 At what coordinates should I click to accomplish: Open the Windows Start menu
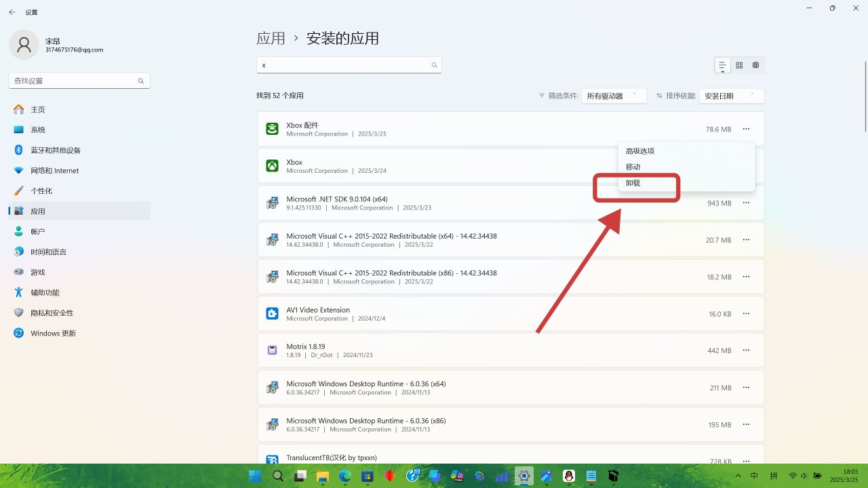click(x=256, y=476)
